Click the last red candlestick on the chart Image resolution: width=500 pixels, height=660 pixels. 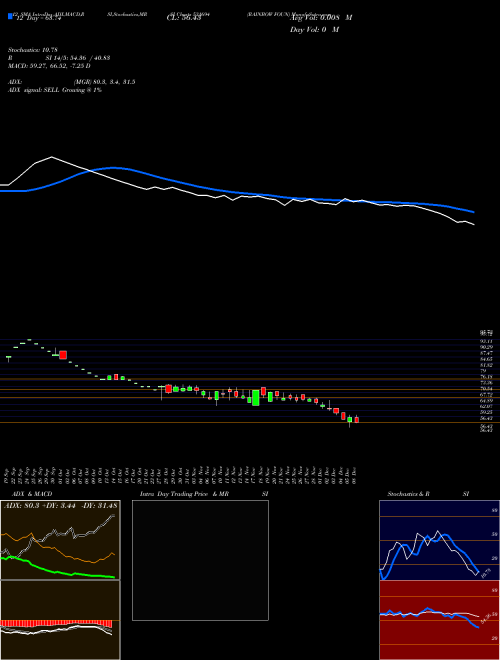[x=356, y=420]
